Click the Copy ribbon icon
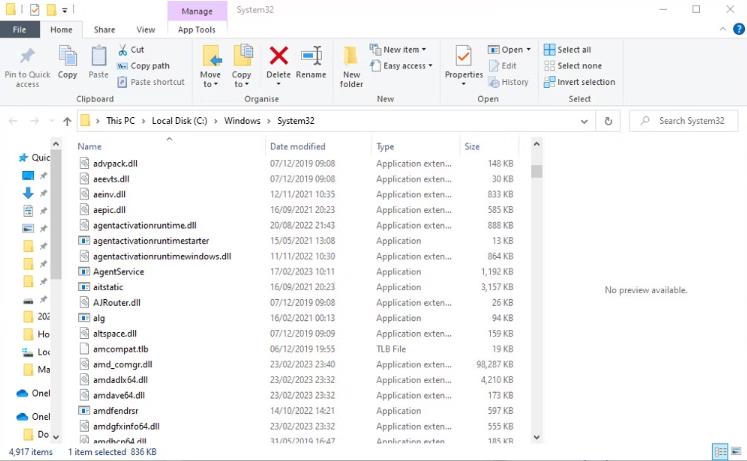Screen dimensions: 747x461 [67, 56]
